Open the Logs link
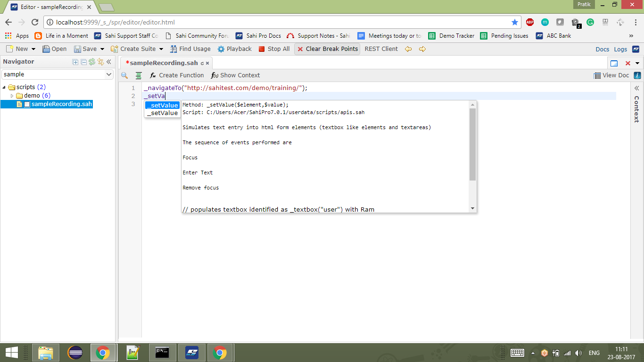The width and height of the screenshot is (644, 362). [620, 49]
